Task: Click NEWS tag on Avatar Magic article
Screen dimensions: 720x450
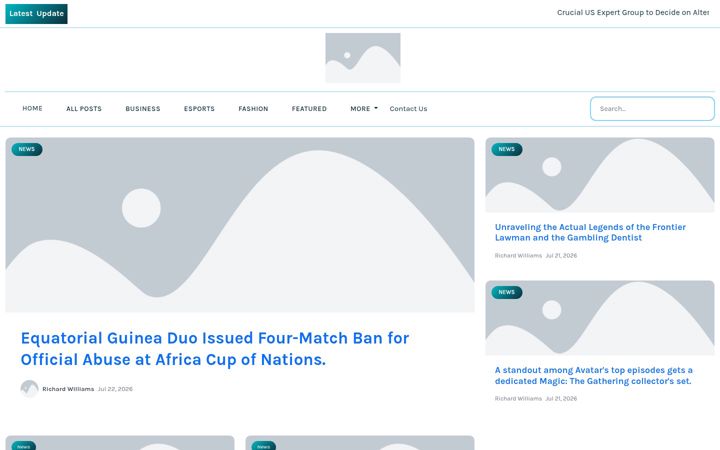Action: coord(507,292)
